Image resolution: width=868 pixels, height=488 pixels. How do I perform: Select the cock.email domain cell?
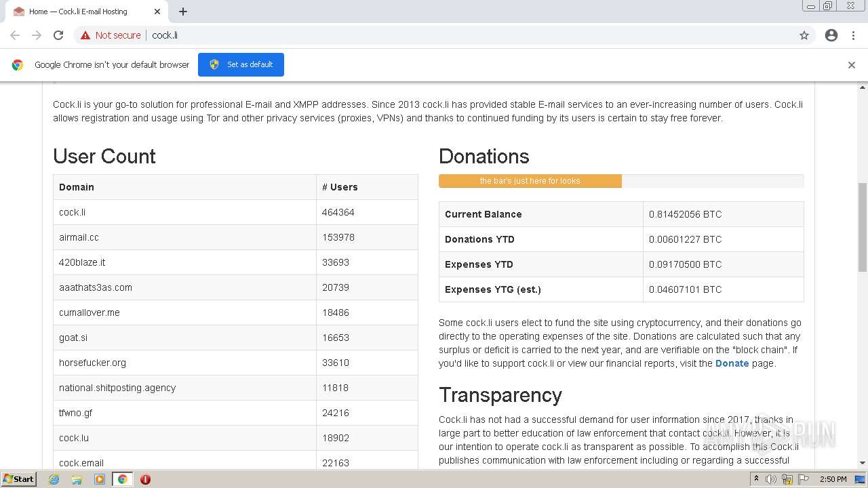185,460
